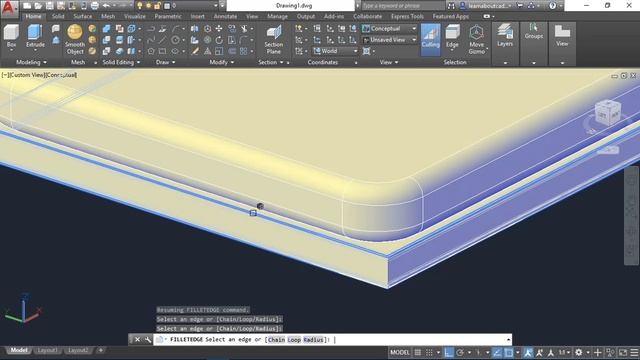640x360 pixels.
Task: Click the Move tool in Modify panel
Action: click(219, 29)
